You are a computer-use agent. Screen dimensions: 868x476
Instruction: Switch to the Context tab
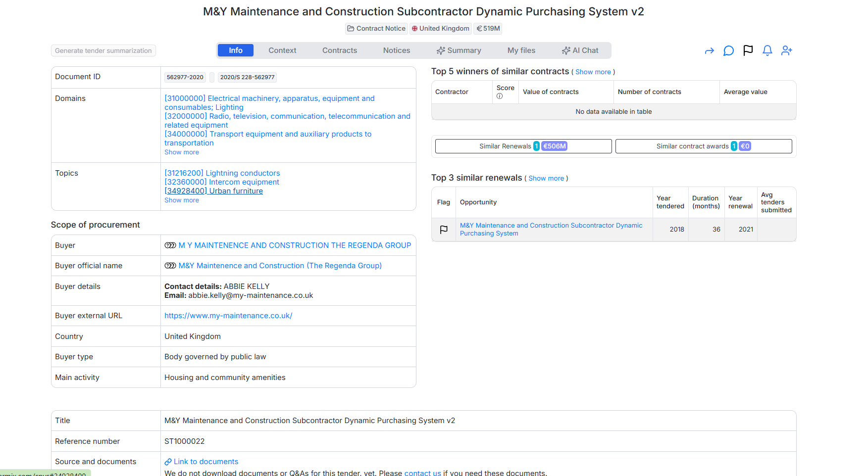282,50
